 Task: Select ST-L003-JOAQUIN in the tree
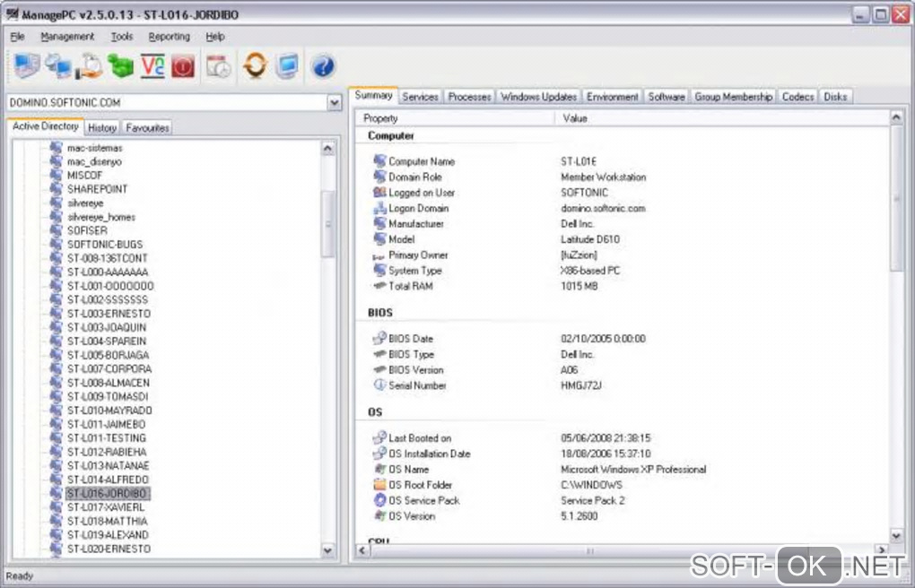point(107,327)
